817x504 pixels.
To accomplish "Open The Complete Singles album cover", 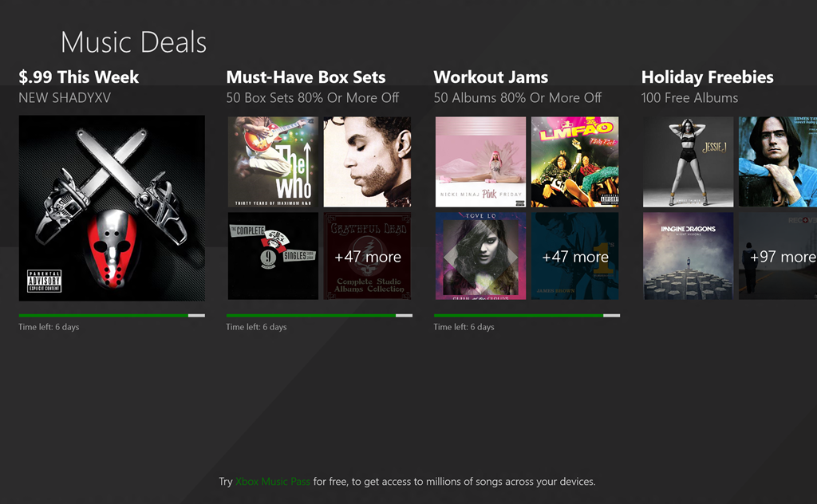I will 273,256.
